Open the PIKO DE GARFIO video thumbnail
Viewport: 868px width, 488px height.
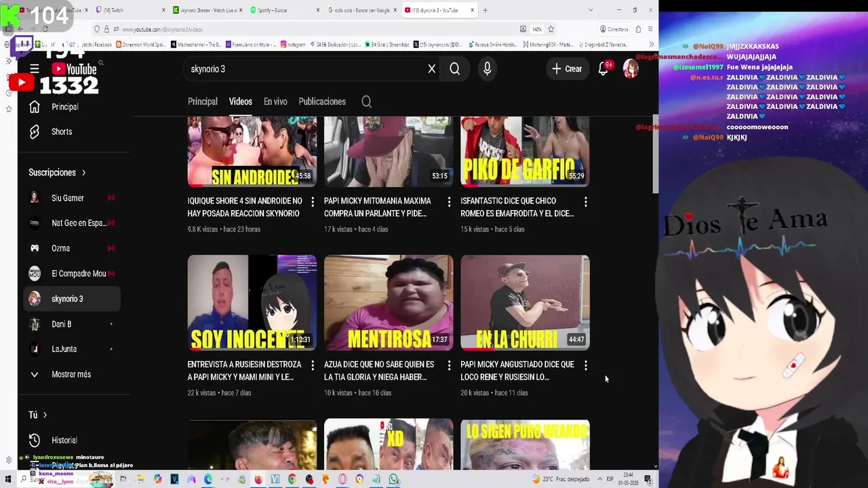pyautogui.click(x=525, y=151)
